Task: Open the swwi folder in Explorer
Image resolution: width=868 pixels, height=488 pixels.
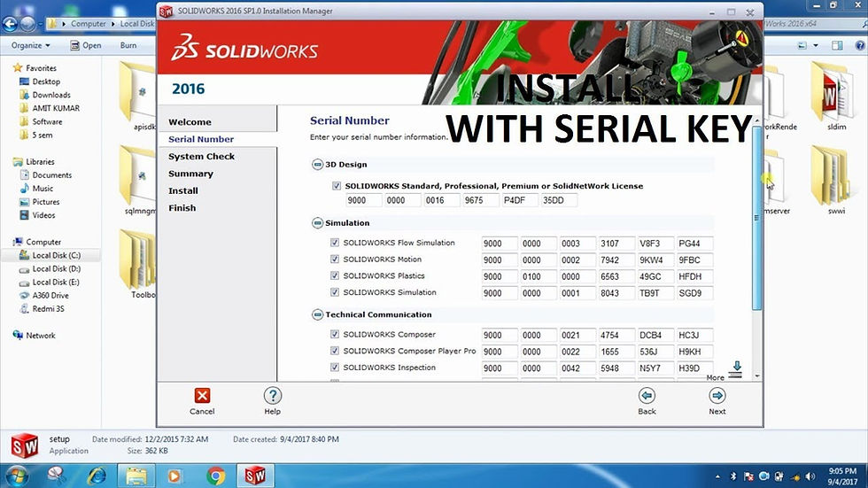Action: [x=833, y=180]
